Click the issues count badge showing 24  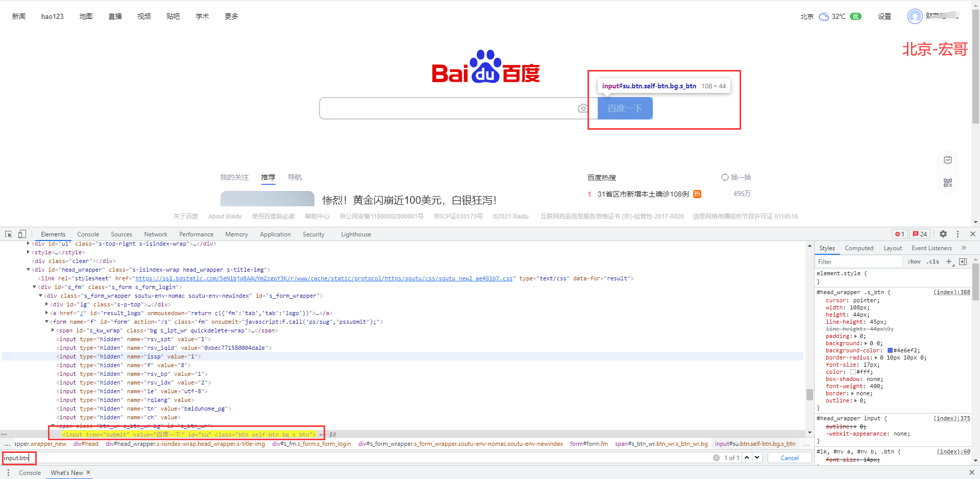[920, 234]
